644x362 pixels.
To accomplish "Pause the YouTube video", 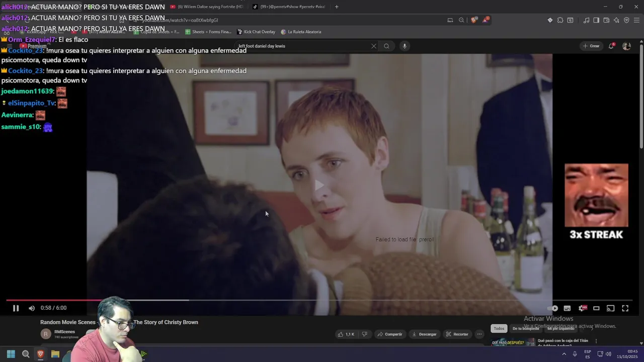I will 16,308.
